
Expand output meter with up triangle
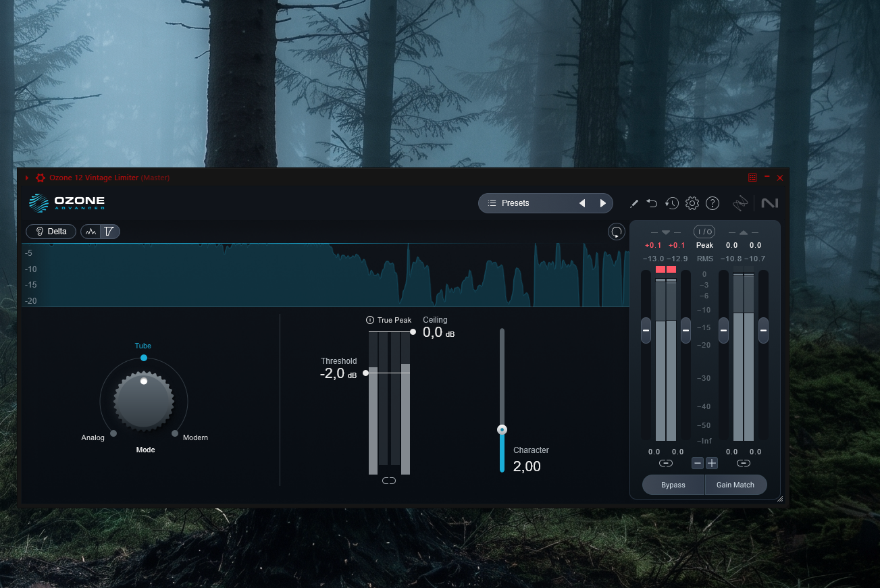pyautogui.click(x=744, y=232)
